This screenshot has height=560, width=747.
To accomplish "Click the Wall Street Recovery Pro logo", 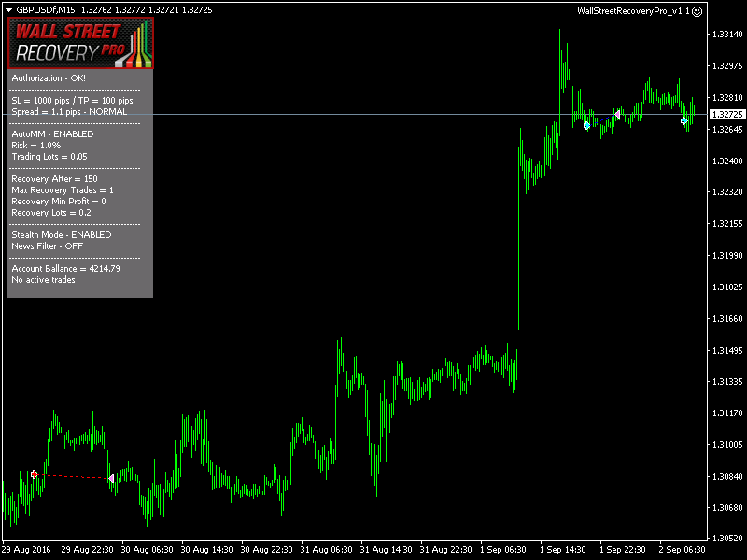I will [x=80, y=43].
